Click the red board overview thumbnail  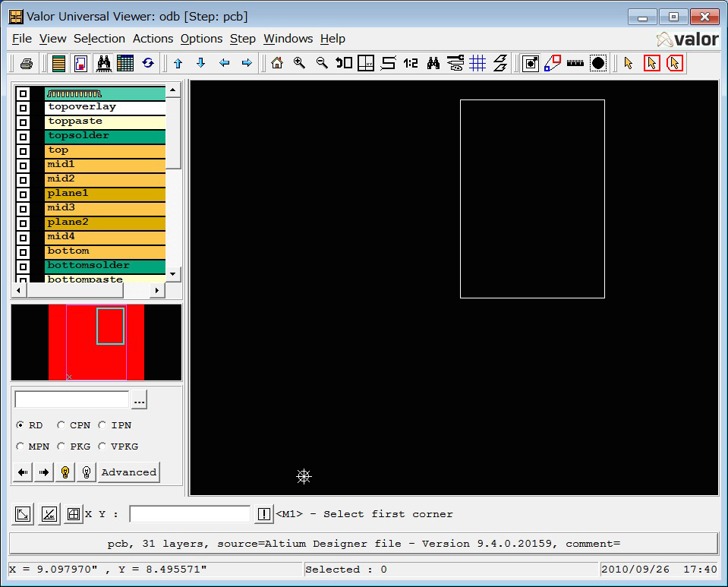coord(96,342)
